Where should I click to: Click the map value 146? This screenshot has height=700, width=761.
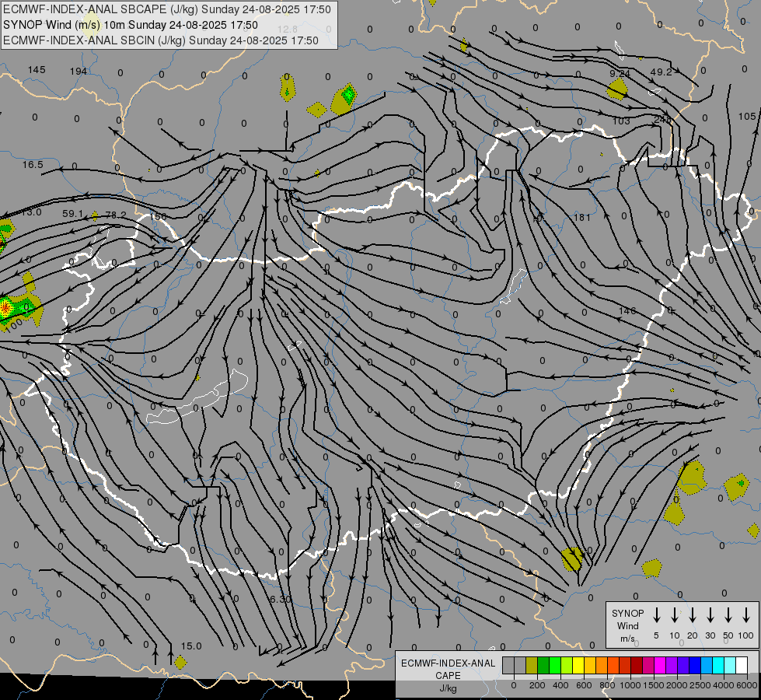tap(627, 310)
